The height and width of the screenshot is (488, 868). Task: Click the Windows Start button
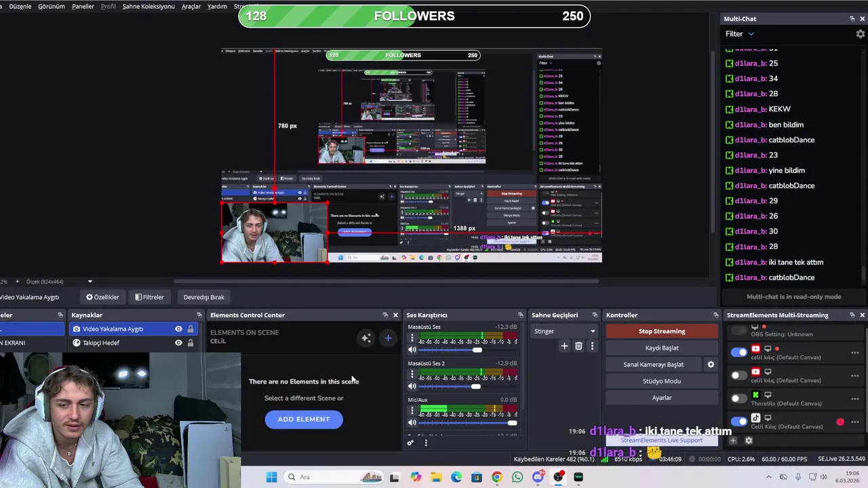tap(271, 477)
